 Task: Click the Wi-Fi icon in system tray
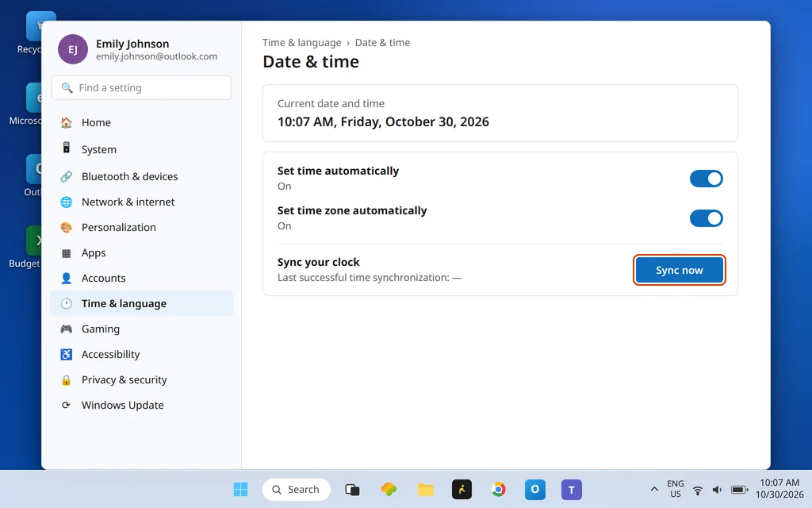[x=698, y=490]
